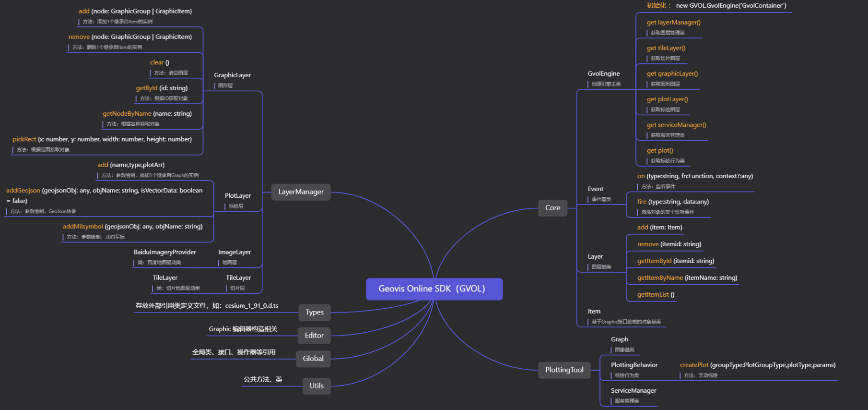
Task: Click the Layer 图层基类 node
Action: pos(599,261)
